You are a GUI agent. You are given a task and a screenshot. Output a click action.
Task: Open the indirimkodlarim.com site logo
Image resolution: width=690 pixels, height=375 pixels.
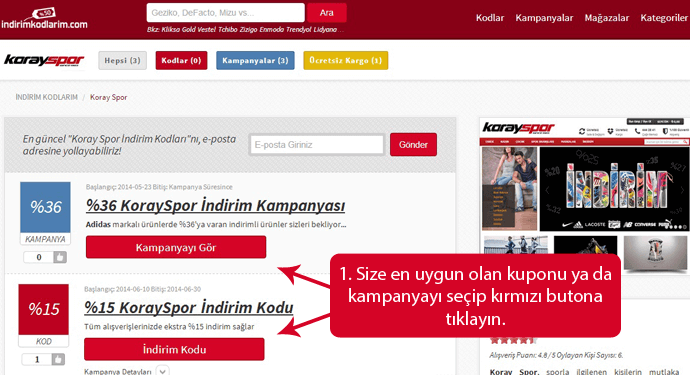point(44,18)
